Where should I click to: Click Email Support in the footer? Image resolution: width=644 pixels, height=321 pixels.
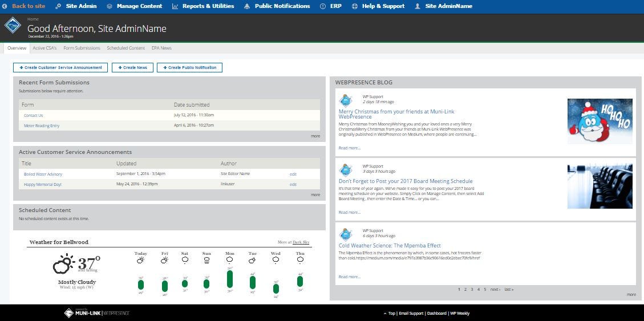point(411,313)
